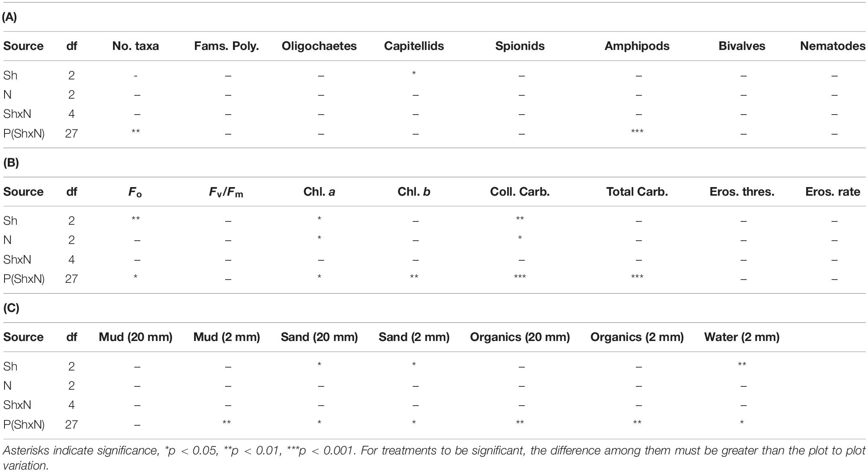The image size is (868, 472).
Task: Click the Fams. Poly. header
Action: [226, 46]
